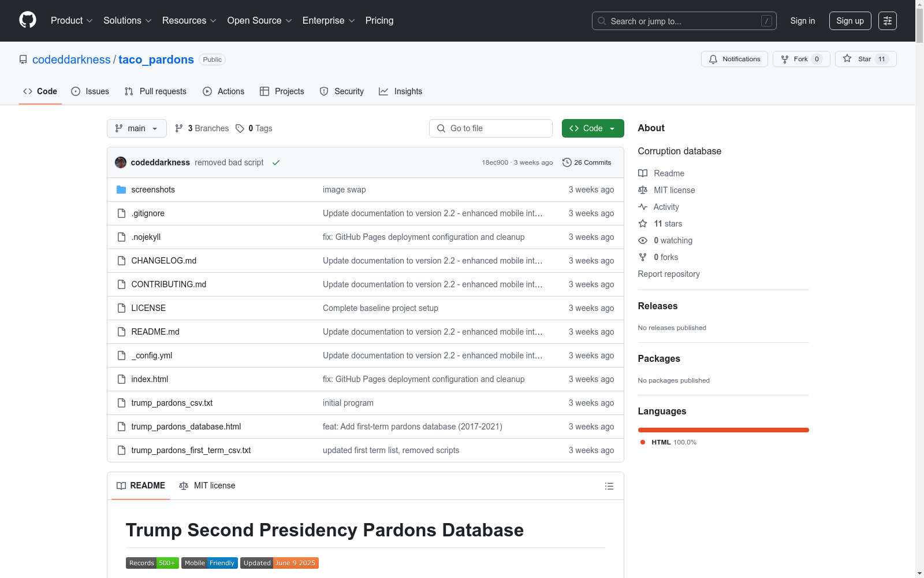Click the file icon next to index.html
Screen dimensions: 924x578
pyautogui.click(x=121, y=379)
